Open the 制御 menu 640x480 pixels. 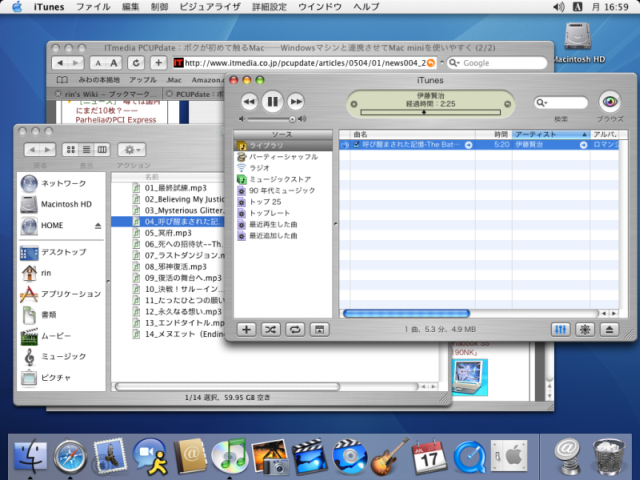[x=159, y=7]
